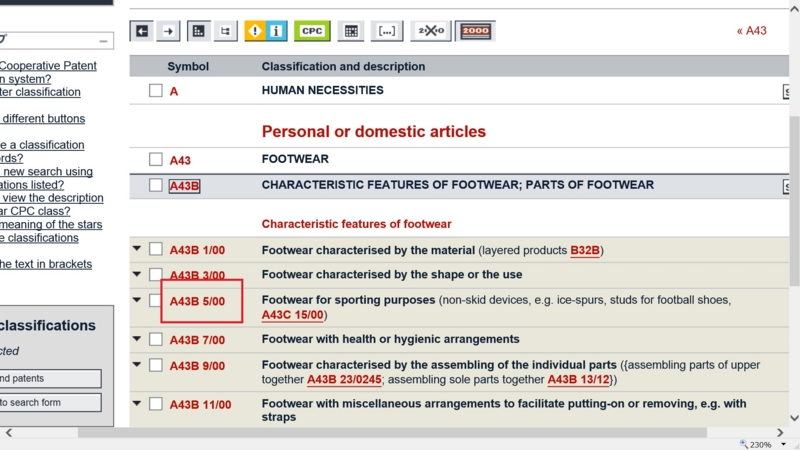Open the A43B symbol link
The height and width of the screenshot is (450, 800).
coord(184,186)
